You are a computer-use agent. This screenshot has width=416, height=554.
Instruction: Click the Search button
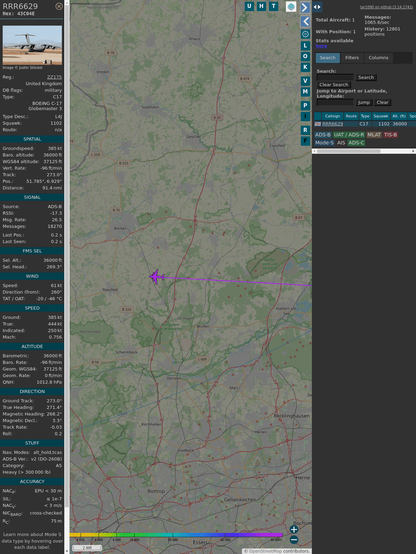pos(366,77)
